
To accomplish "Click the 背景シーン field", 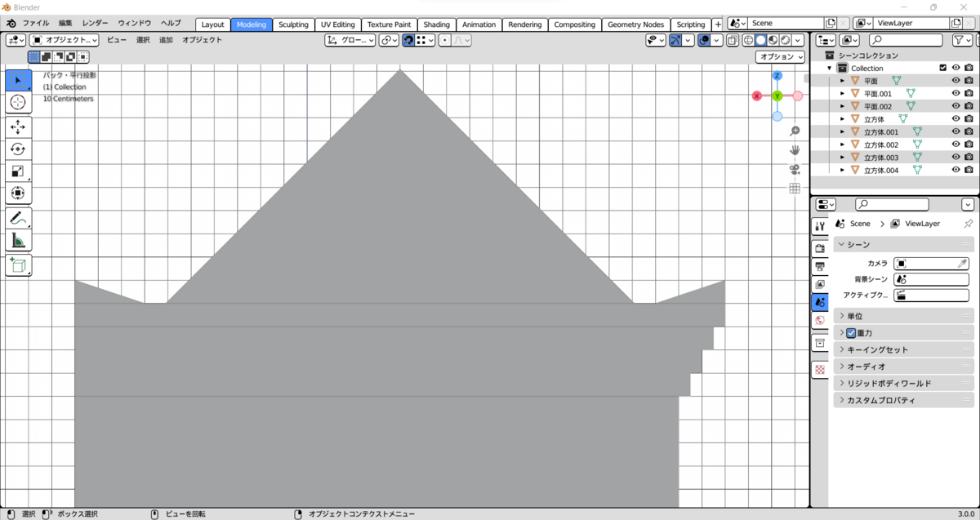I will pyautogui.click(x=931, y=279).
